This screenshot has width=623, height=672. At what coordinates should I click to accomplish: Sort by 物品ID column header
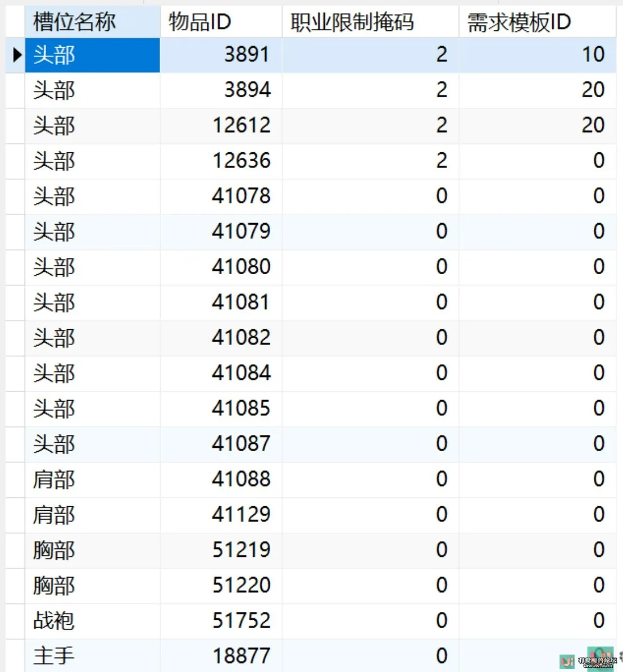(x=221, y=22)
